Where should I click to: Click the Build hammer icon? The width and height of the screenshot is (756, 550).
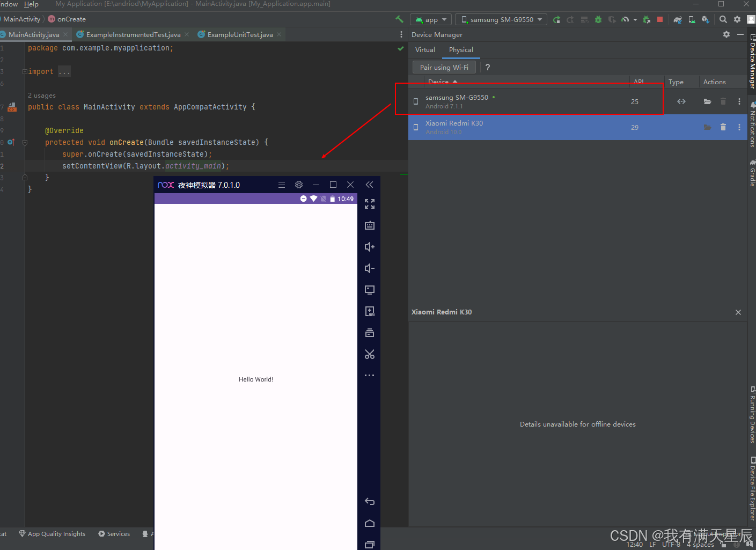(x=399, y=19)
